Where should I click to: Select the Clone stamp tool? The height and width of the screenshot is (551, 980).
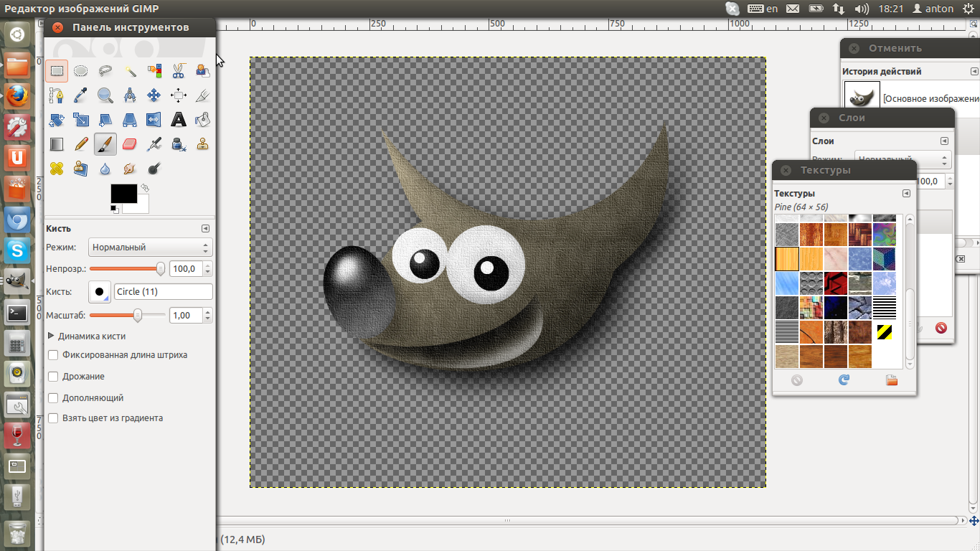pyautogui.click(x=203, y=144)
